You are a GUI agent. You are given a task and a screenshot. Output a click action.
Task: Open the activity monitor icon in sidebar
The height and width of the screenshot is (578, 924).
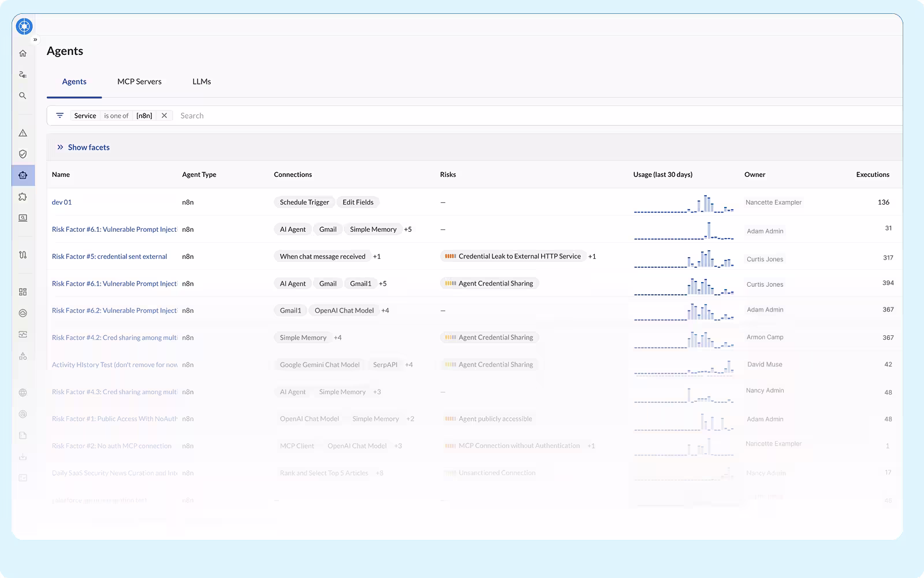tap(23, 334)
